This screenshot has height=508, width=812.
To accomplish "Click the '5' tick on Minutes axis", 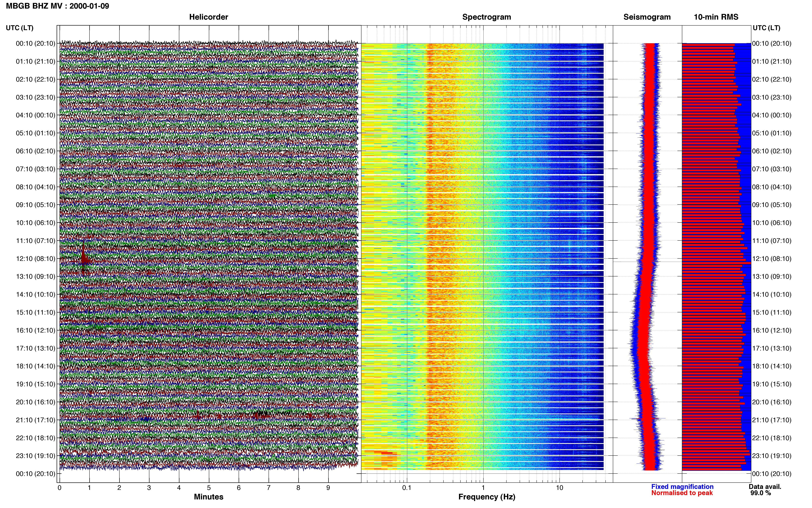I will click(x=209, y=487).
